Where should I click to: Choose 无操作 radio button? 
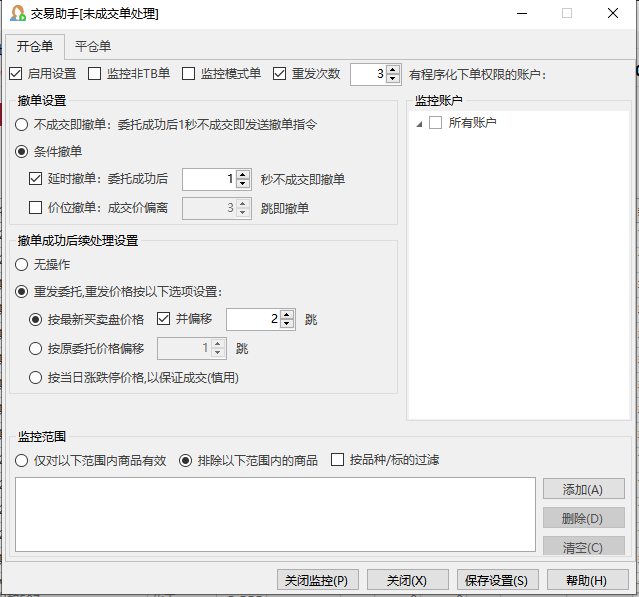coord(21,264)
